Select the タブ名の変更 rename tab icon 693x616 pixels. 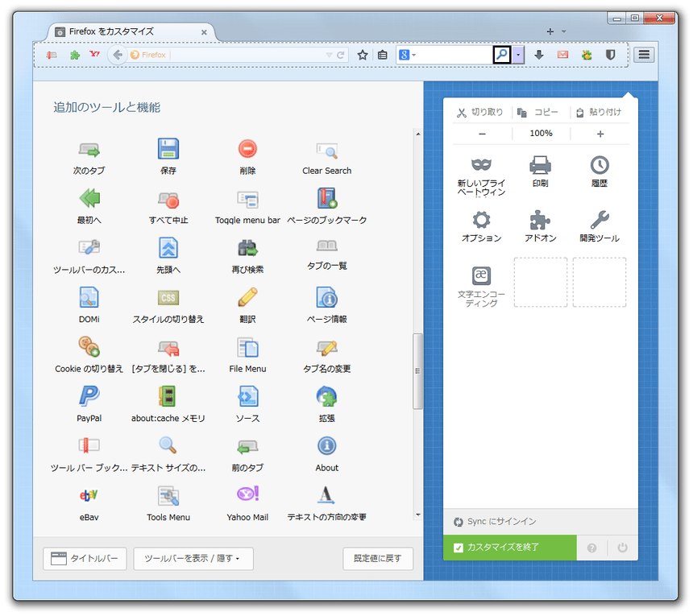(x=327, y=348)
